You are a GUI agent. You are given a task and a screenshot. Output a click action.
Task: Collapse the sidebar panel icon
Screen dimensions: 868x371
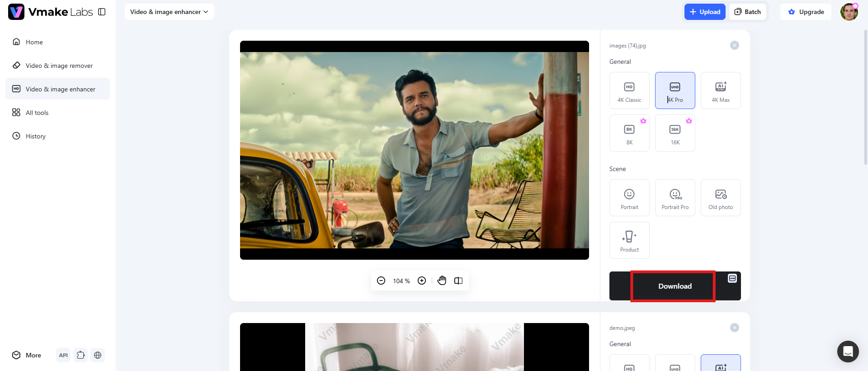(102, 12)
